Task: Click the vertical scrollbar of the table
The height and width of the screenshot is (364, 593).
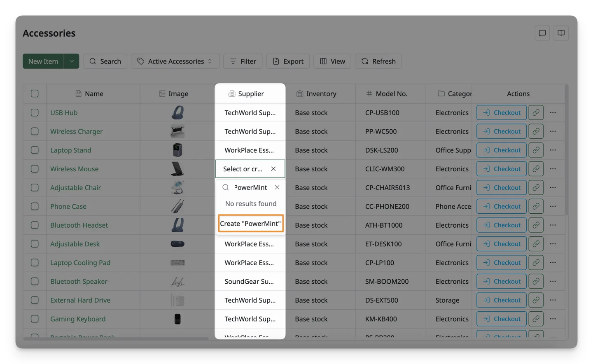Action: (567, 150)
